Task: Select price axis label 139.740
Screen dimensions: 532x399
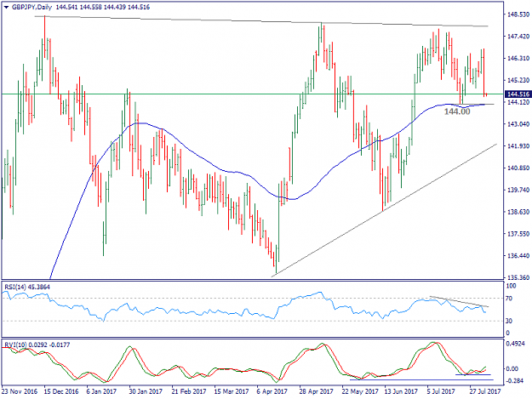Action: click(x=518, y=190)
